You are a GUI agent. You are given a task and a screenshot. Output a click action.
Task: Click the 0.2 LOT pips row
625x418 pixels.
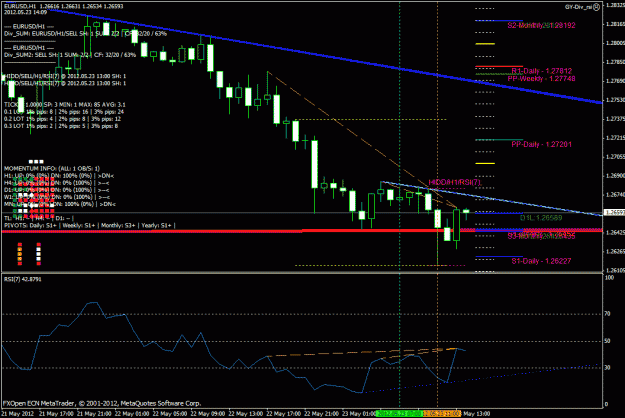[62, 119]
